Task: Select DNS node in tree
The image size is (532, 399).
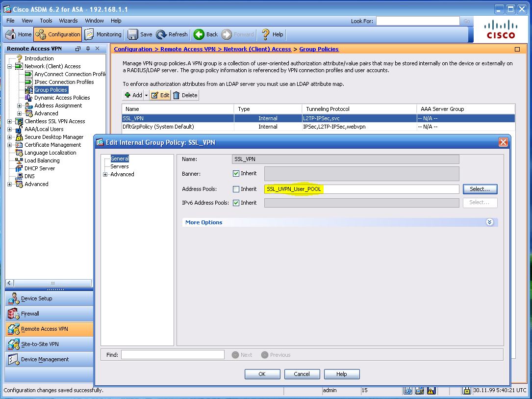Action: 29,176
